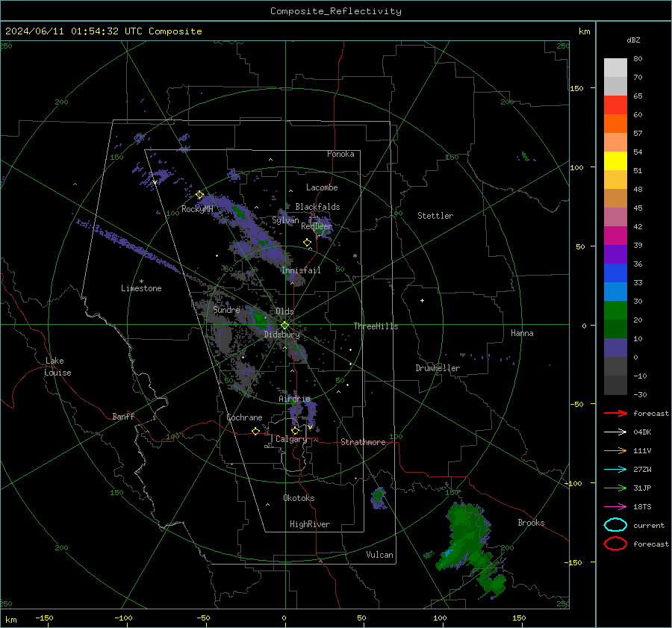Click the small storm cell north of Vulcan

tap(379, 497)
